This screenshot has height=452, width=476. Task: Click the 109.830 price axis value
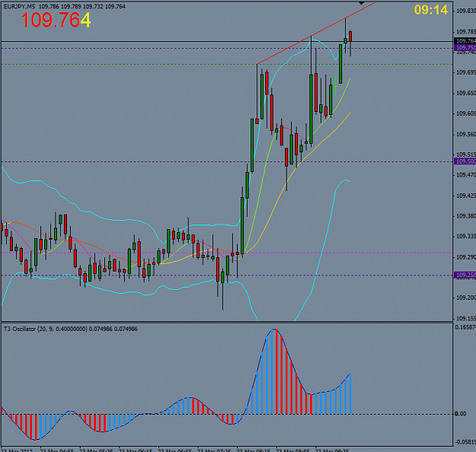(465, 11)
